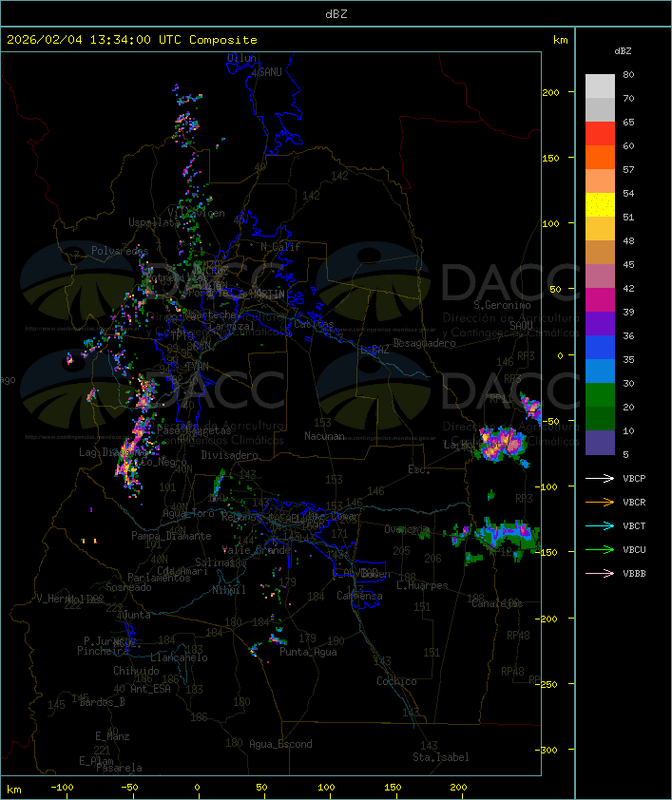672x800 pixels.
Task: Select the gray 65–70 dBZ swatch
Action: point(600,109)
